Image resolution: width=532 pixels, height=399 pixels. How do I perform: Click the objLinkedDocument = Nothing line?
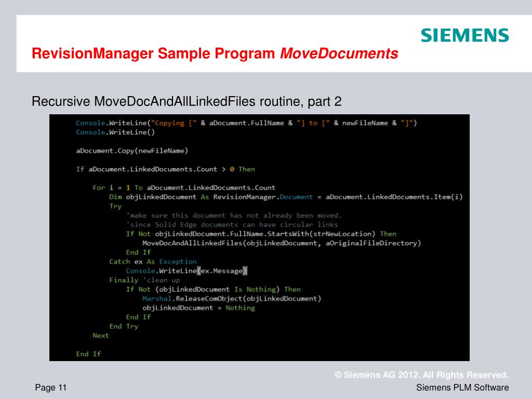198,308
